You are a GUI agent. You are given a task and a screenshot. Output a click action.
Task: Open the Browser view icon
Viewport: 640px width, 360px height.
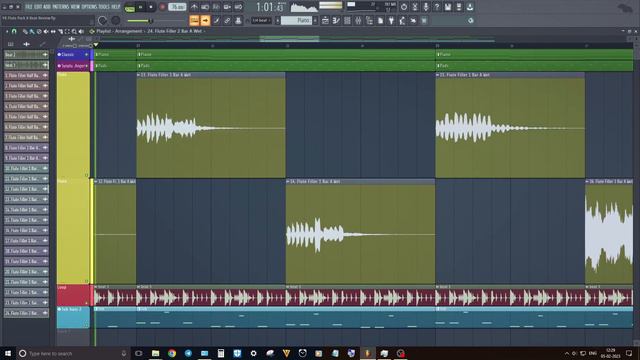[369, 20]
